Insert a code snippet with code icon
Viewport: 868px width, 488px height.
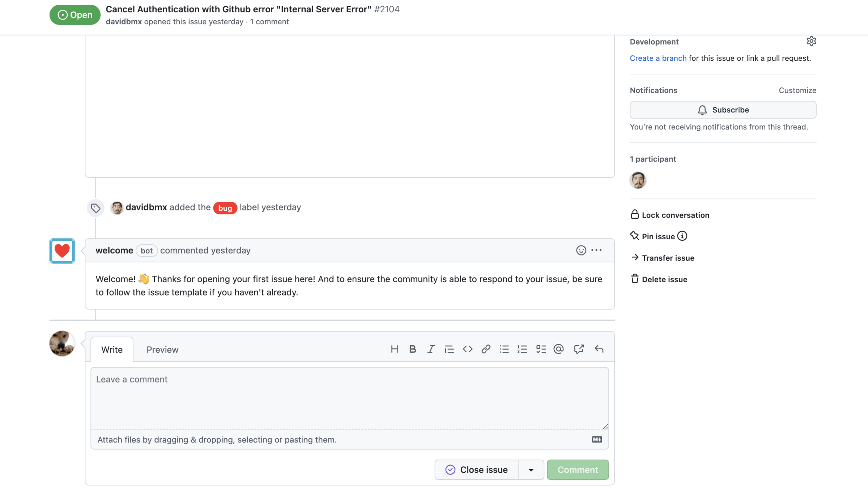point(468,349)
